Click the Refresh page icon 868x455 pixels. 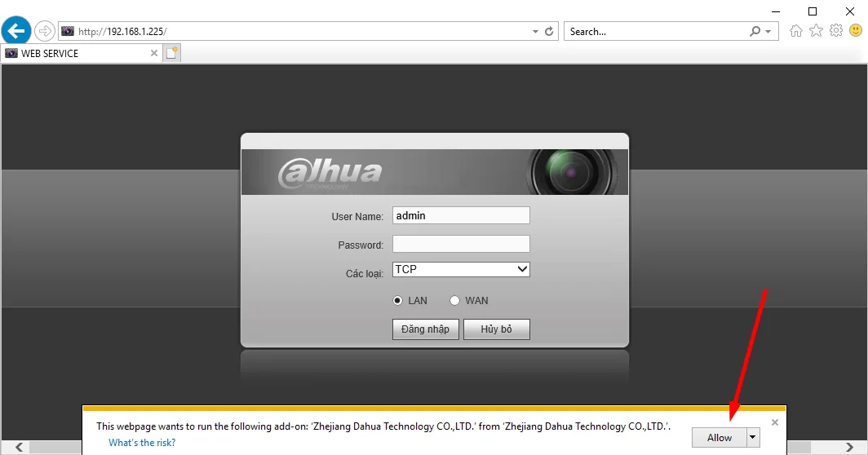click(549, 32)
